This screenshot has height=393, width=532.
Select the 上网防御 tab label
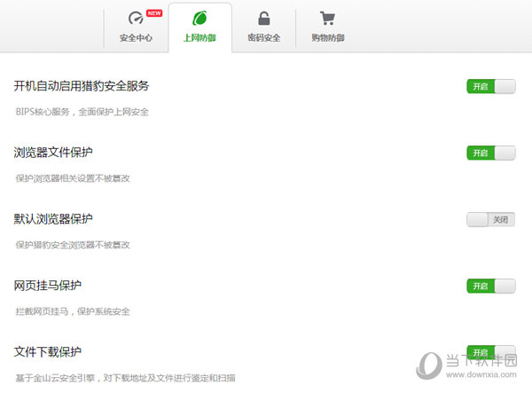click(x=199, y=37)
